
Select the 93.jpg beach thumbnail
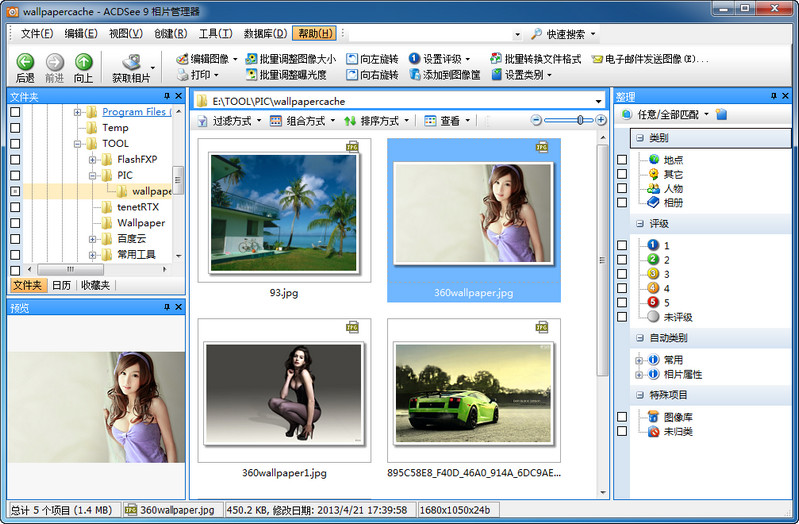click(284, 213)
